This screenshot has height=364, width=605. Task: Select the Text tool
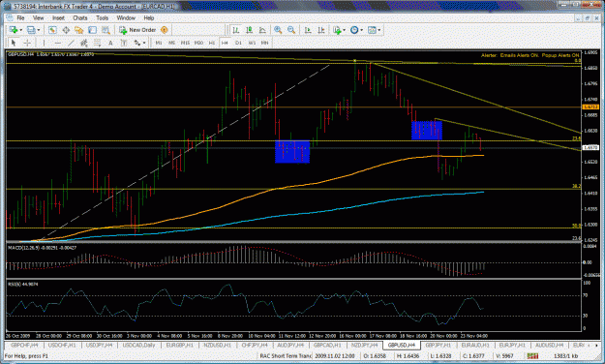(110, 43)
